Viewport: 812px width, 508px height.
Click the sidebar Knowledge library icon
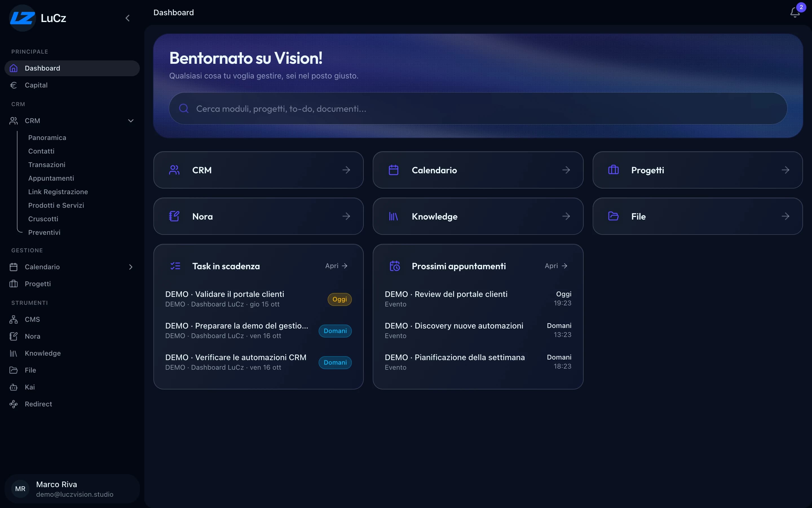pyautogui.click(x=14, y=353)
